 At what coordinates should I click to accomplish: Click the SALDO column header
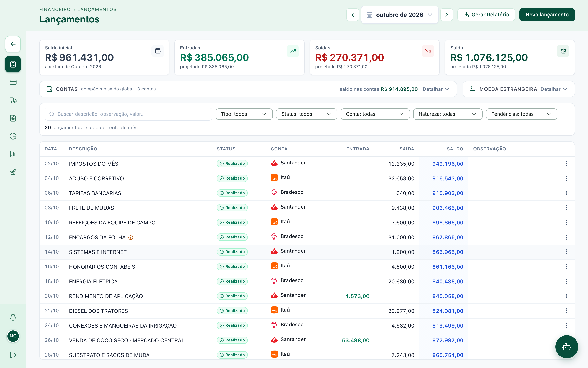(x=455, y=149)
